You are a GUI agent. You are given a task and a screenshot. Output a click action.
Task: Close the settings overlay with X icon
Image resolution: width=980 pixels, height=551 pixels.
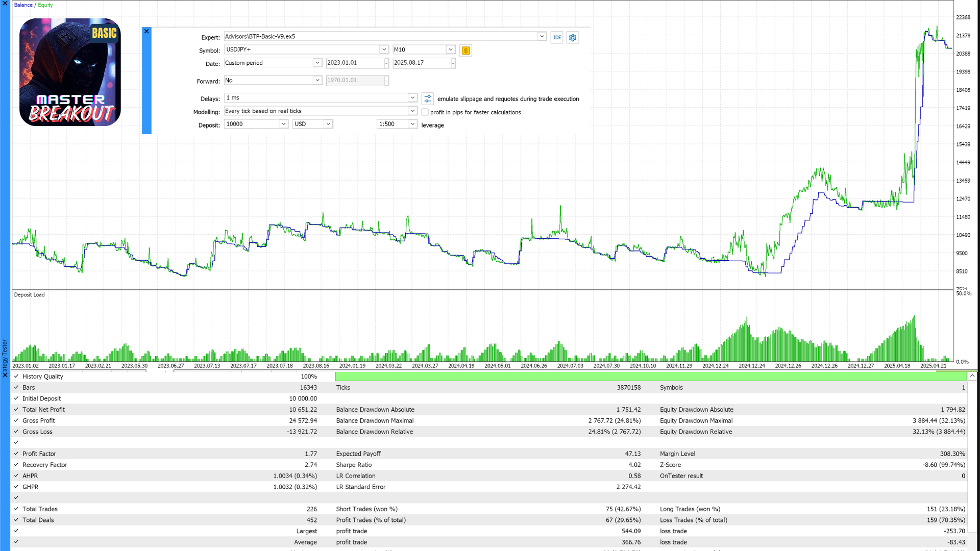(x=146, y=31)
